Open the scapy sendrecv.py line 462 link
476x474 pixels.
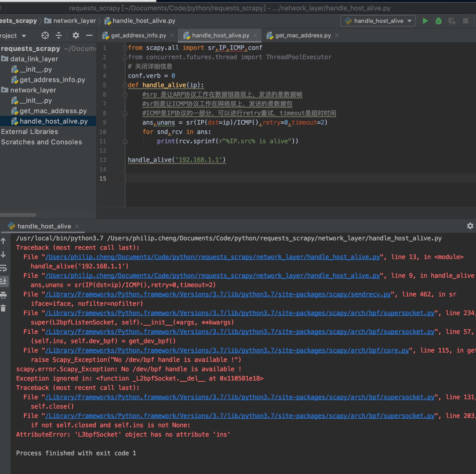218,294
